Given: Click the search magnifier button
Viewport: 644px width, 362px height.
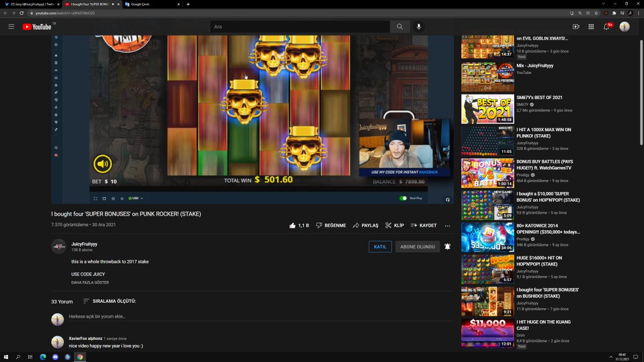Looking at the screenshot, I should tap(400, 26).
